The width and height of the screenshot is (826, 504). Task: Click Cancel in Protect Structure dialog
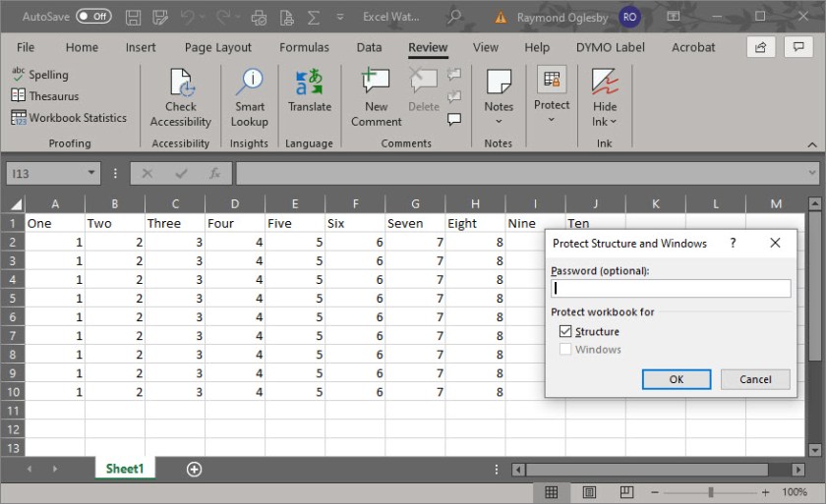(755, 379)
